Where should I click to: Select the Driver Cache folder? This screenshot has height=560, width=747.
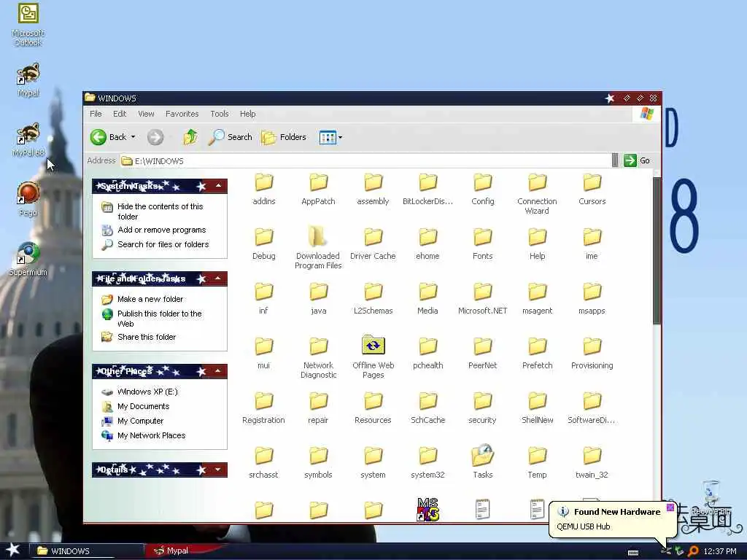pyautogui.click(x=373, y=244)
